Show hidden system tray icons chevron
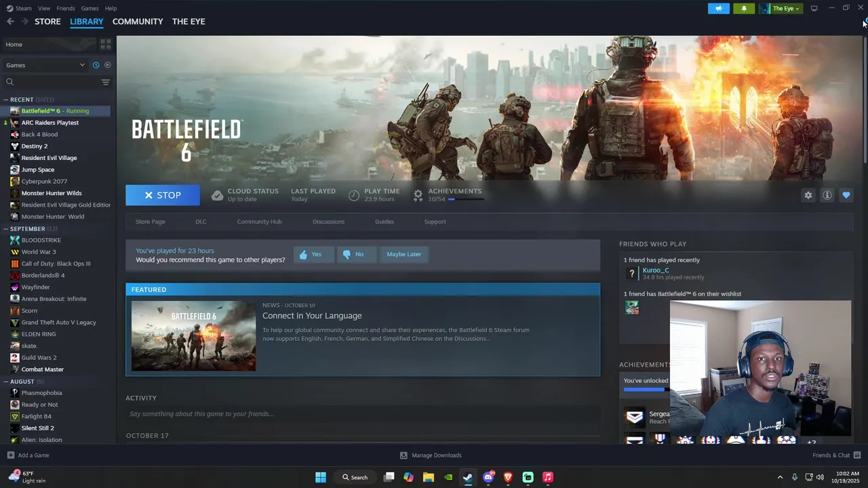Screen dimensions: 868x488 tap(780, 477)
